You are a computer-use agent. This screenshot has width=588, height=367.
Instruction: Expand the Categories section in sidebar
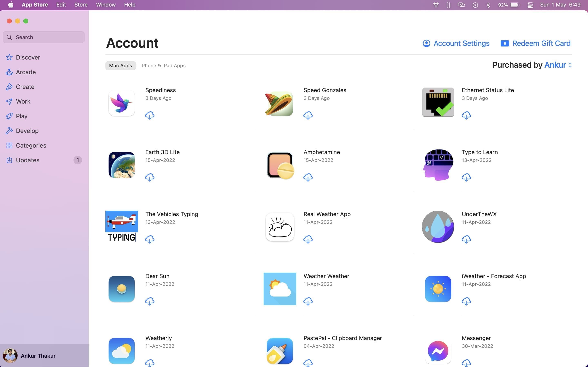pyautogui.click(x=31, y=145)
